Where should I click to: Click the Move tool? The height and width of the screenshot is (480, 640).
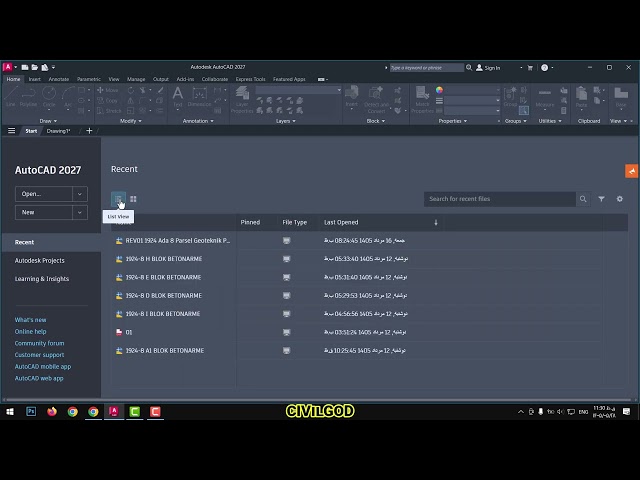click(108, 90)
